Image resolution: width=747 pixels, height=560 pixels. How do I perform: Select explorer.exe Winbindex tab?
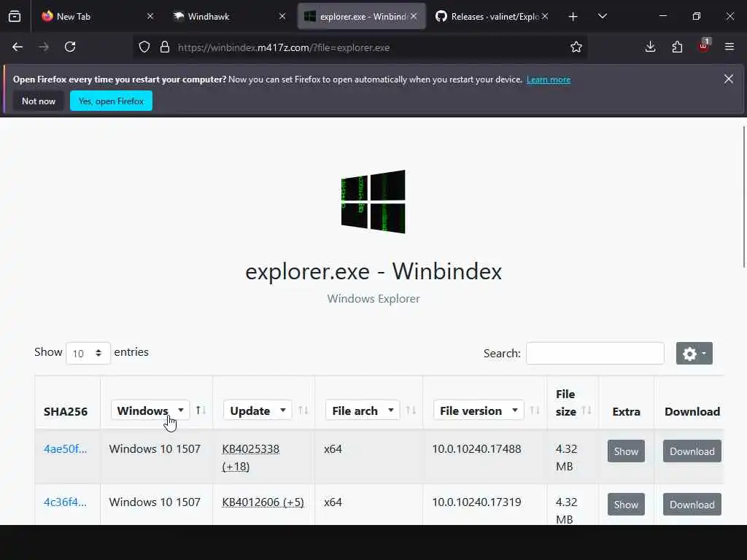point(362,17)
